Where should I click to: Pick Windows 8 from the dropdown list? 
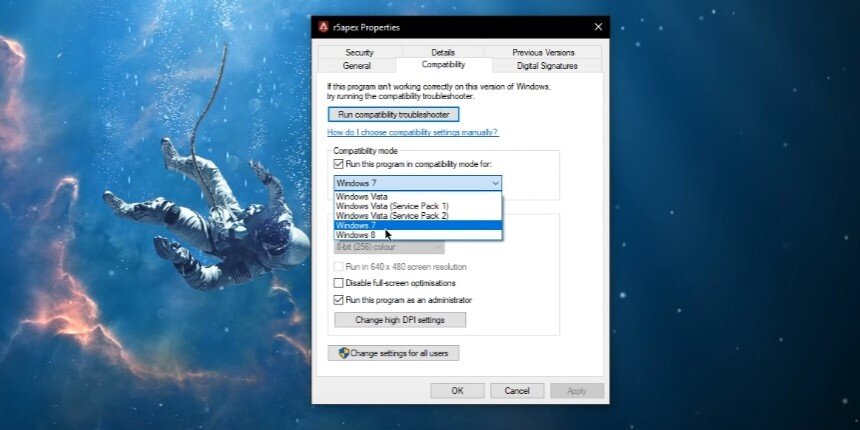coord(417,235)
